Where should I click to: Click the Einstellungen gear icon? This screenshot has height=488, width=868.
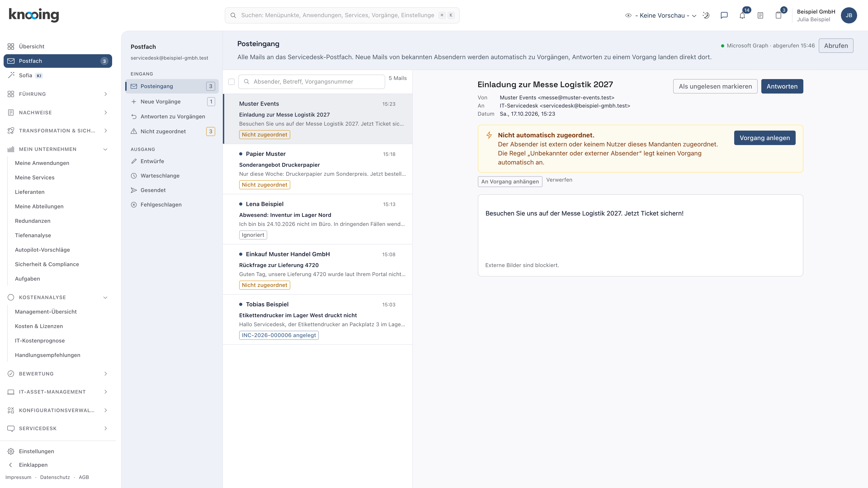pyautogui.click(x=11, y=451)
